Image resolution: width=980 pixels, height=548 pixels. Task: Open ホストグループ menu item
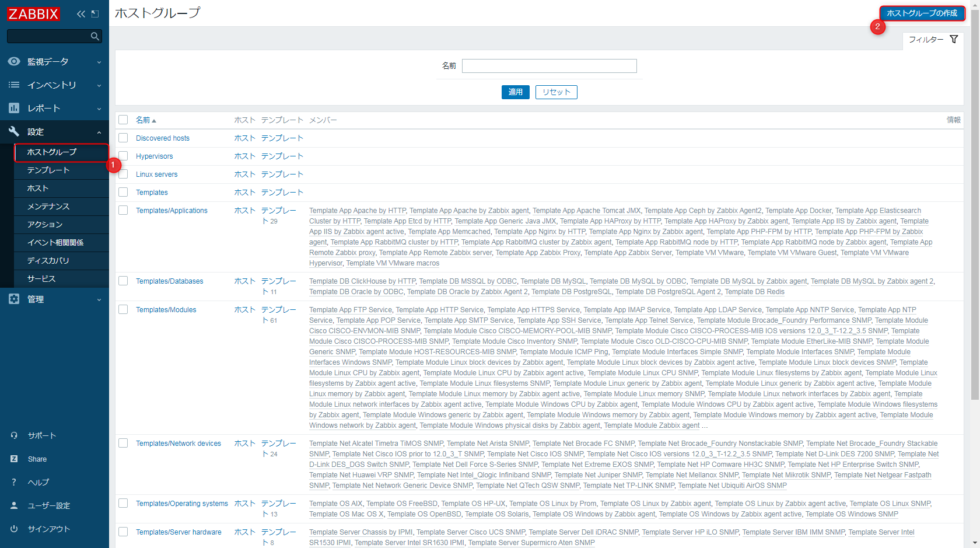pyautogui.click(x=61, y=152)
